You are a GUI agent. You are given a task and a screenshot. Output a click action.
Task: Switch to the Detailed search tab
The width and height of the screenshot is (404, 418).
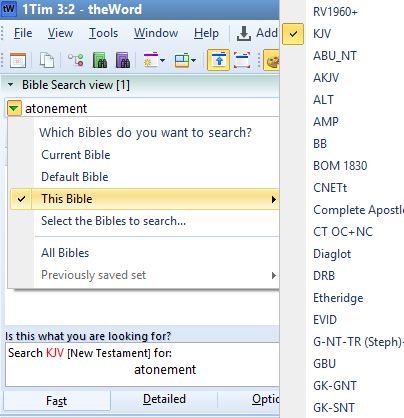pos(164,399)
